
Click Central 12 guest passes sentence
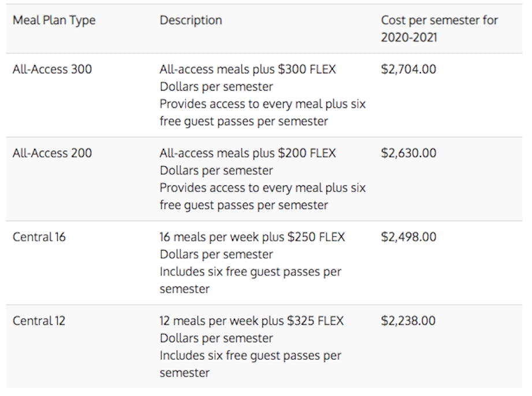point(250,356)
